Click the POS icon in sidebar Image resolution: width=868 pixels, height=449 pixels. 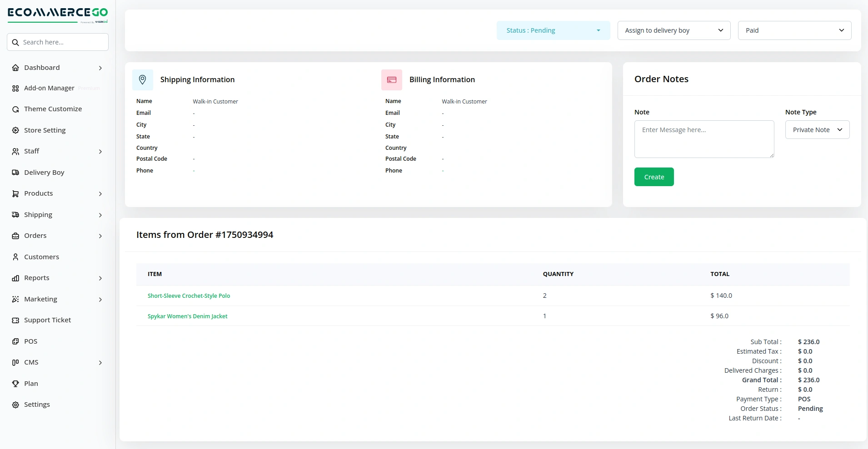[x=15, y=341]
